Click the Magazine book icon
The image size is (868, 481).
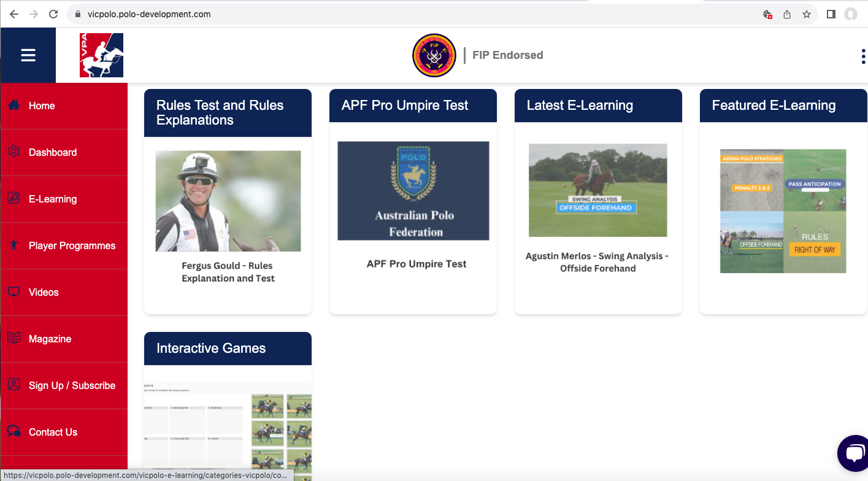pos(13,339)
